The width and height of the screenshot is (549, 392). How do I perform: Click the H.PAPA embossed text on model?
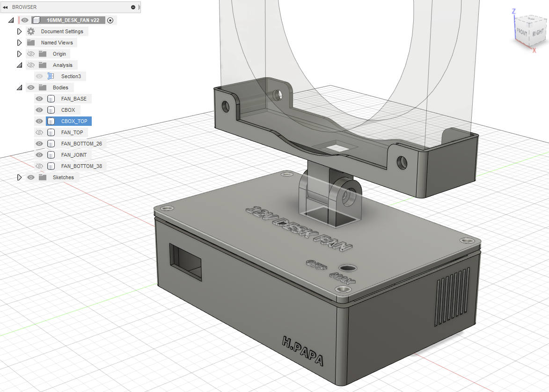(x=302, y=351)
